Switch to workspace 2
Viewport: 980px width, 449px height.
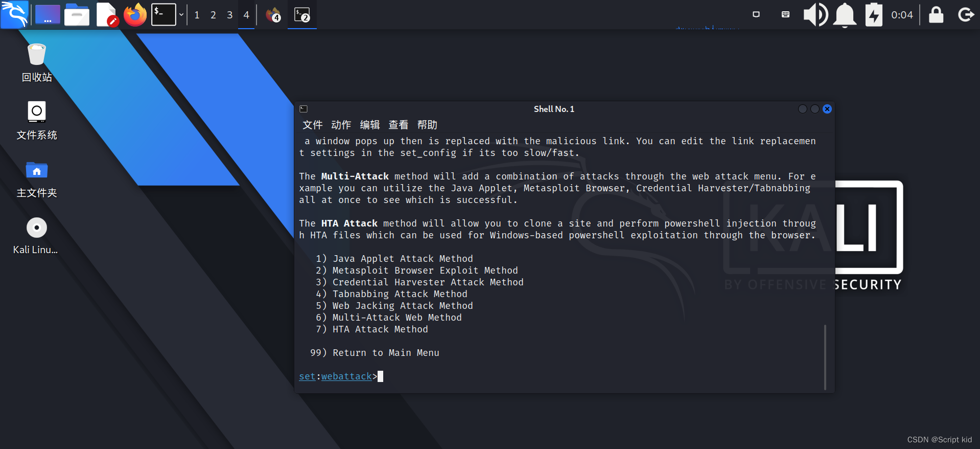pos(214,15)
